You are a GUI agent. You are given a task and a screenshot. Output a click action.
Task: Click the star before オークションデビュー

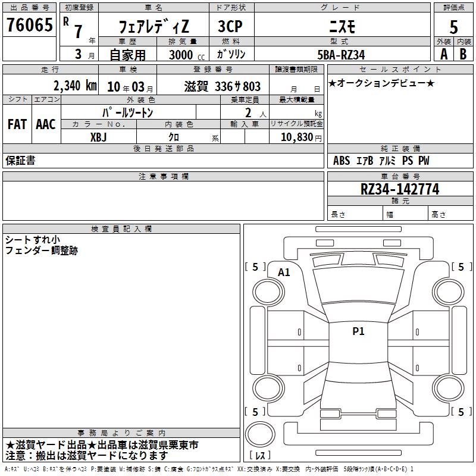[333, 83]
